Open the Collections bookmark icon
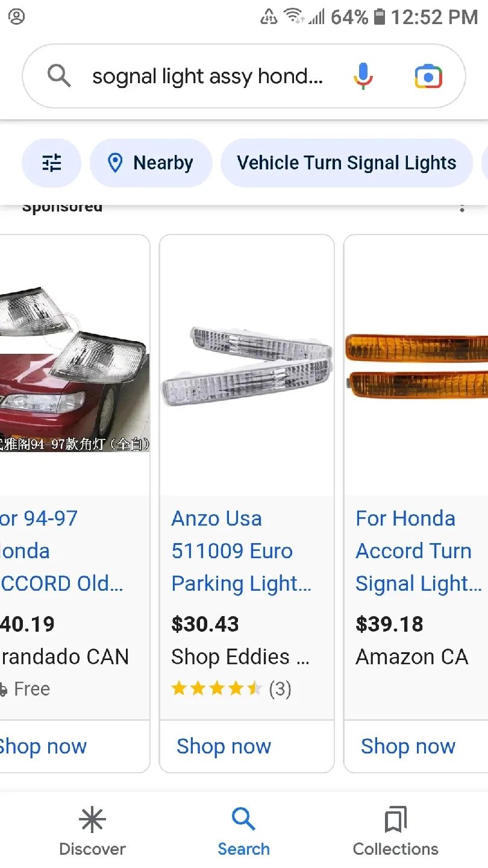Image resolution: width=488 pixels, height=868 pixels. pos(395,820)
